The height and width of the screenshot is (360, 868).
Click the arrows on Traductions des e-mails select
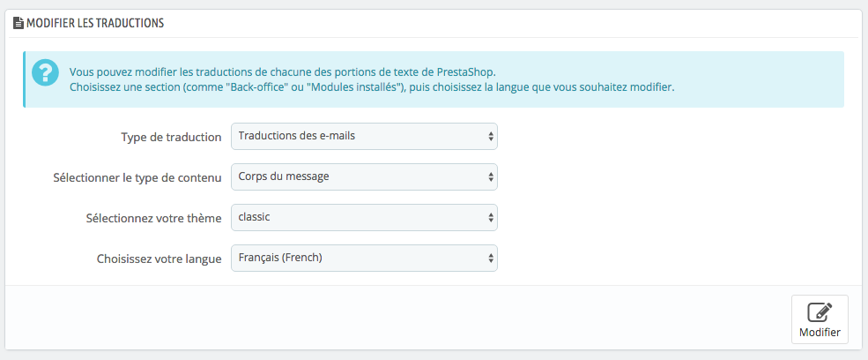[x=490, y=137]
